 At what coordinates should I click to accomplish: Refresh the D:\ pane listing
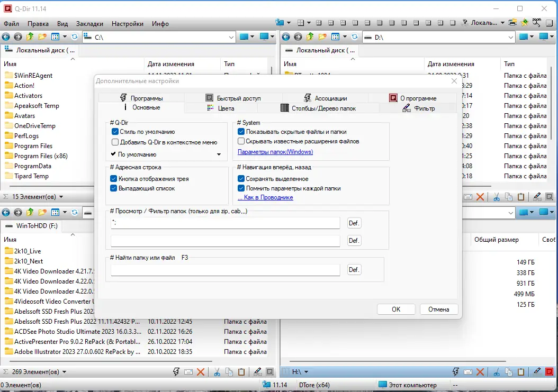pyautogui.click(x=355, y=37)
